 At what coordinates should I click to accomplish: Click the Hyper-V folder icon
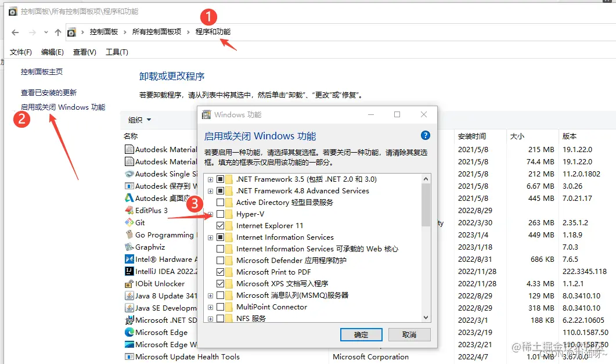(x=229, y=214)
